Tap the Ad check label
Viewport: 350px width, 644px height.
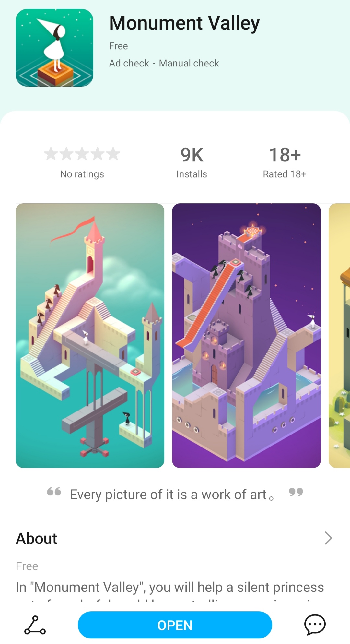(129, 63)
